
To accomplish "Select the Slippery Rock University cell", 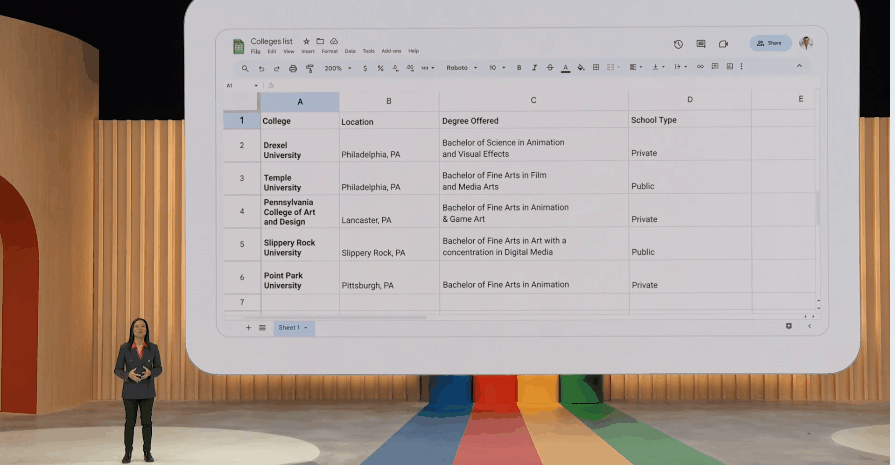I will tap(300, 244).
